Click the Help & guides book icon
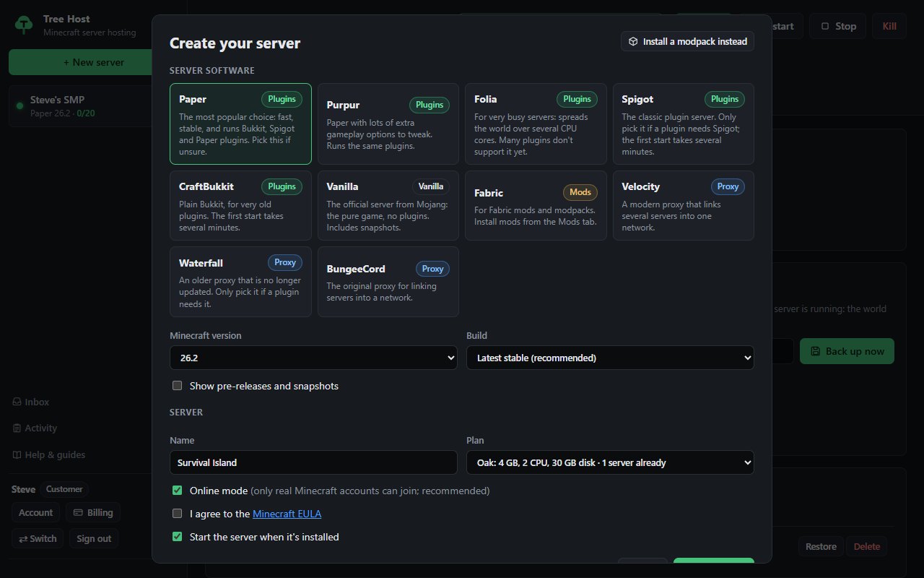924x578 pixels. pos(17,454)
